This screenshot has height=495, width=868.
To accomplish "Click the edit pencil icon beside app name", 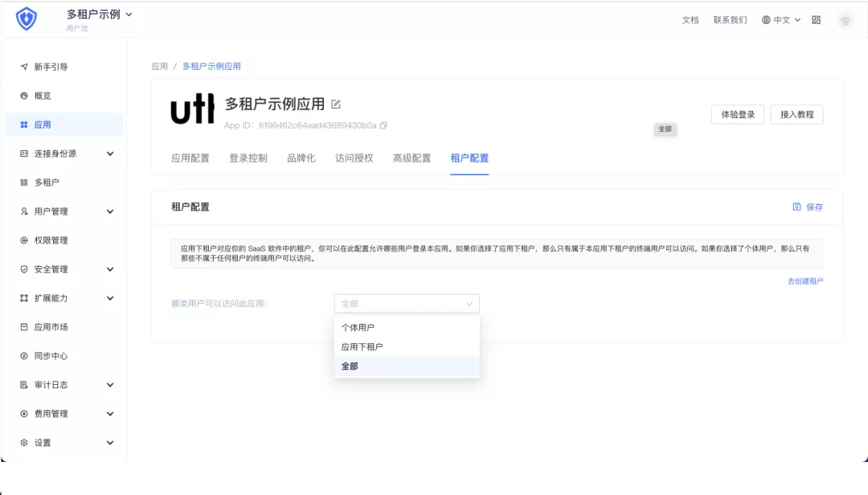I will pyautogui.click(x=336, y=104).
